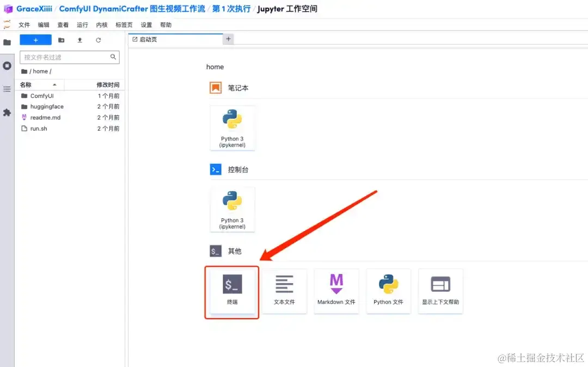The image size is (588, 367).
Task: Create a new Python 文件
Action: tap(389, 291)
